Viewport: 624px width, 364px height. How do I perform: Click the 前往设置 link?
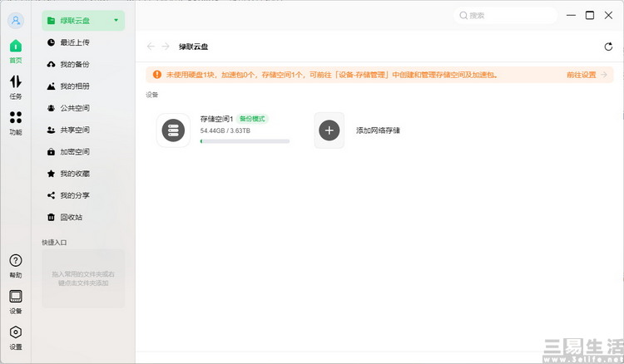(x=587, y=75)
